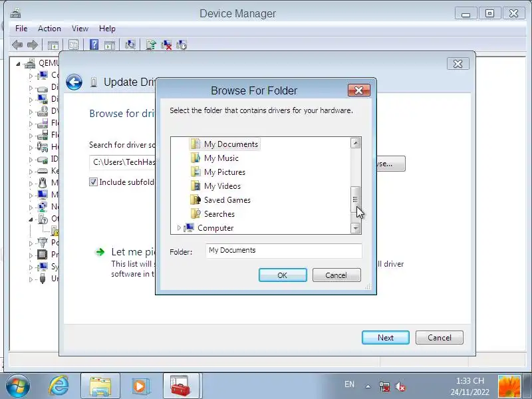Screen dimensions: 532x399
Task: Click Update Driver Software toolbar icon
Action: tap(151, 45)
